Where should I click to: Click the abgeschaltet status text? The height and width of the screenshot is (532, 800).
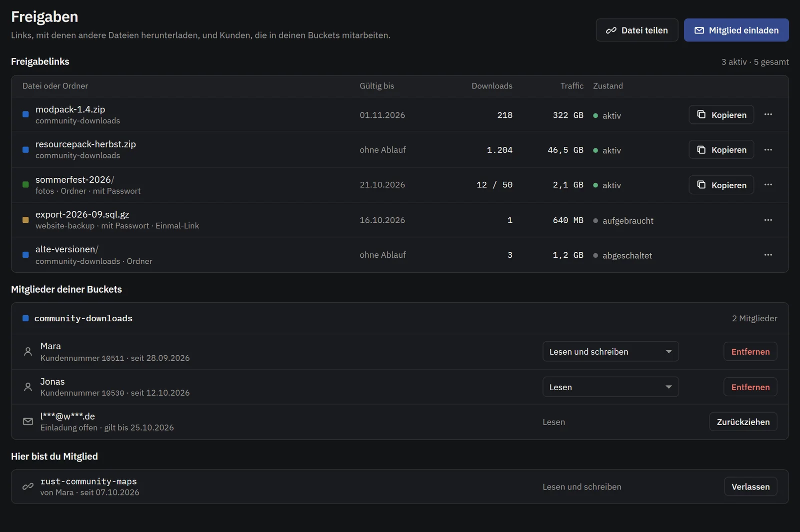click(627, 256)
